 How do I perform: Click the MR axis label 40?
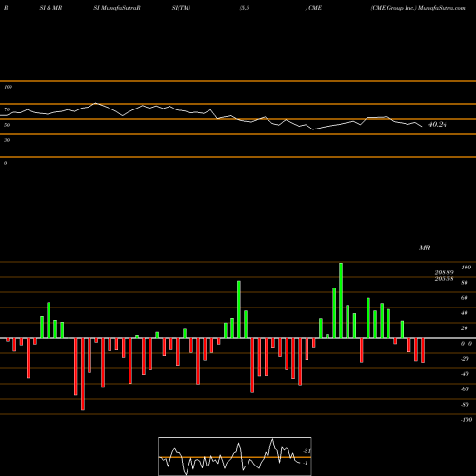pyautogui.click(x=465, y=313)
